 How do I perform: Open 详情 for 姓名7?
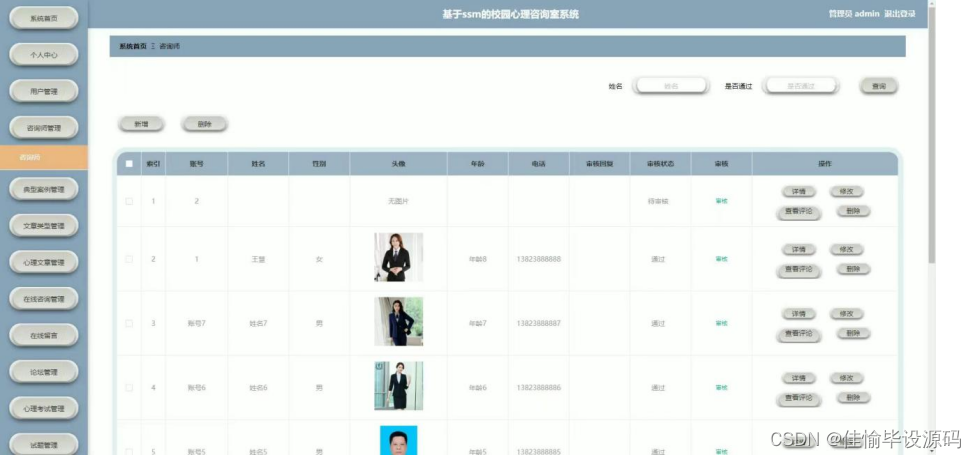click(799, 314)
